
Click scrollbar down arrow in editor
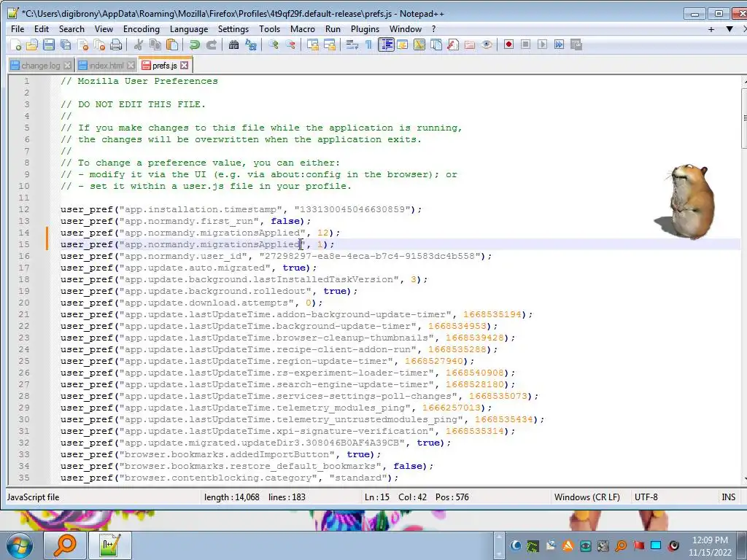coord(744,479)
